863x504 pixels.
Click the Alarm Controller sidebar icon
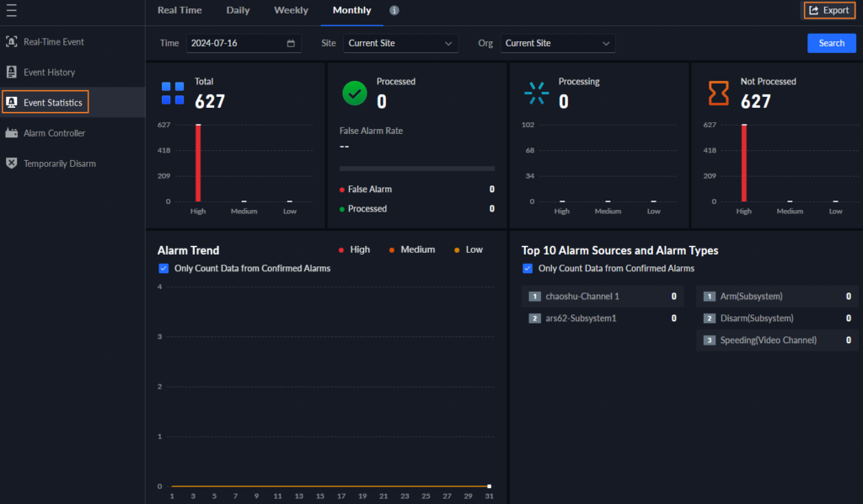coord(12,133)
